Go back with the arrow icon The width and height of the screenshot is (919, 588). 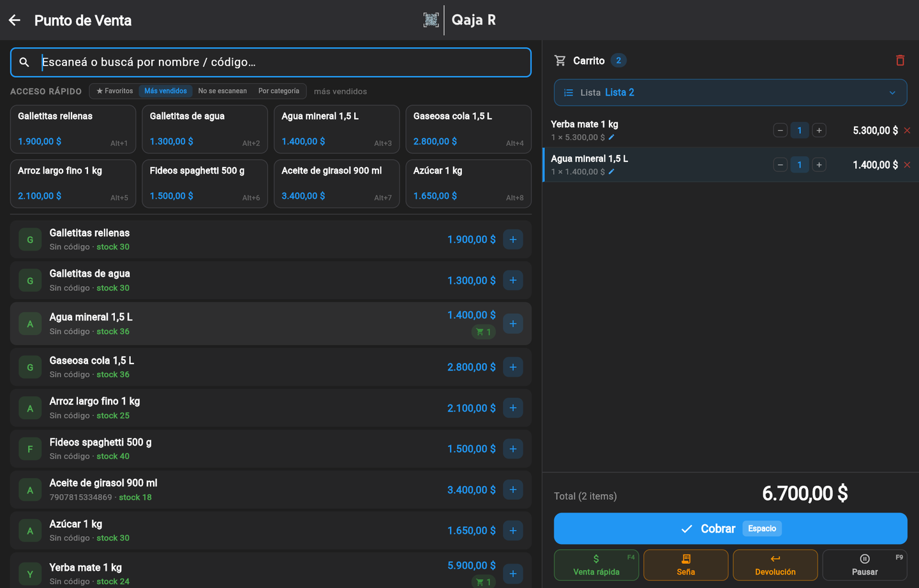coord(15,20)
